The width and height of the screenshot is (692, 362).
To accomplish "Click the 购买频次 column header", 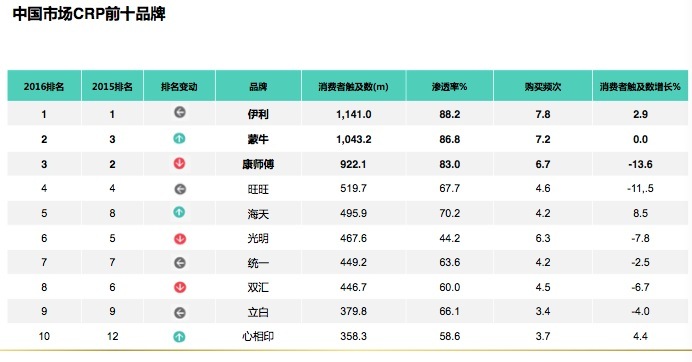I will pyautogui.click(x=543, y=86).
